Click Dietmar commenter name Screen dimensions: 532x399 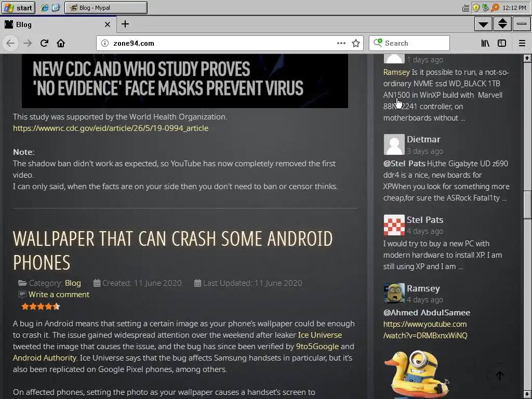tap(423, 139)
